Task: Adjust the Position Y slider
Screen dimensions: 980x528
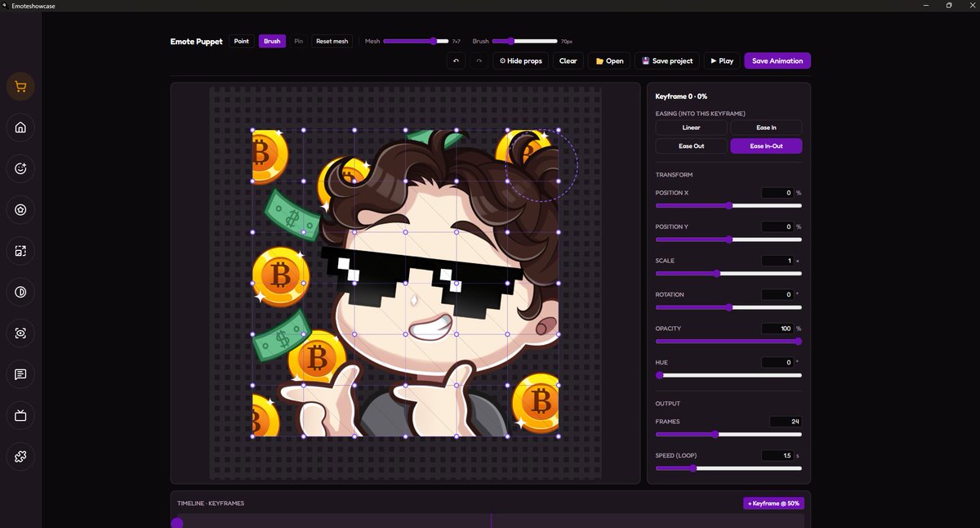Action: click(728, 239)
